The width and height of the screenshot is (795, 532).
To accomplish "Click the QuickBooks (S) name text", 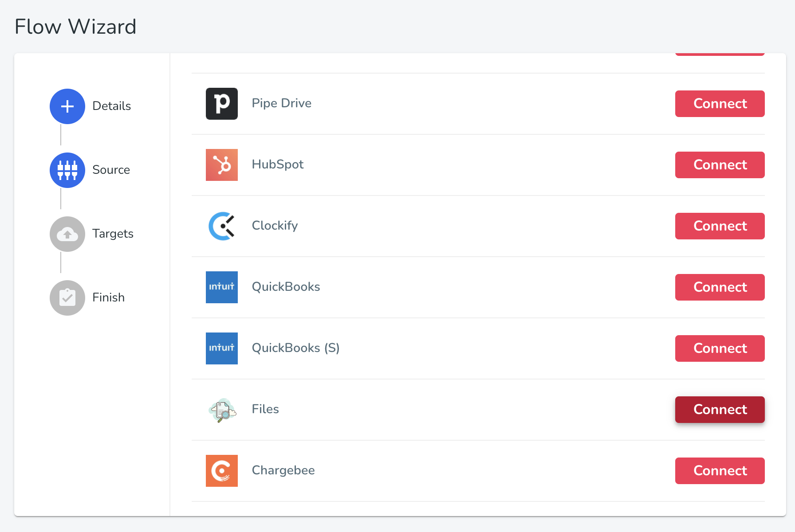I will [x=296, y=348].
